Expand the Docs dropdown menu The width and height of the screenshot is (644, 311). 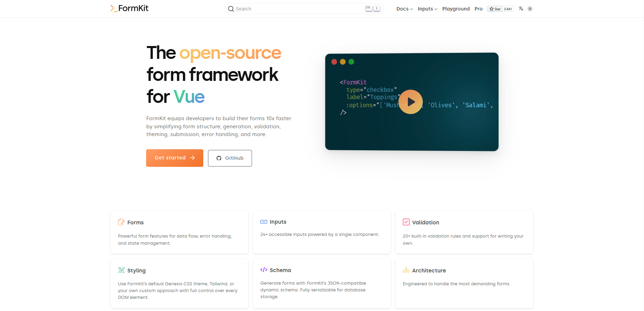405,9
